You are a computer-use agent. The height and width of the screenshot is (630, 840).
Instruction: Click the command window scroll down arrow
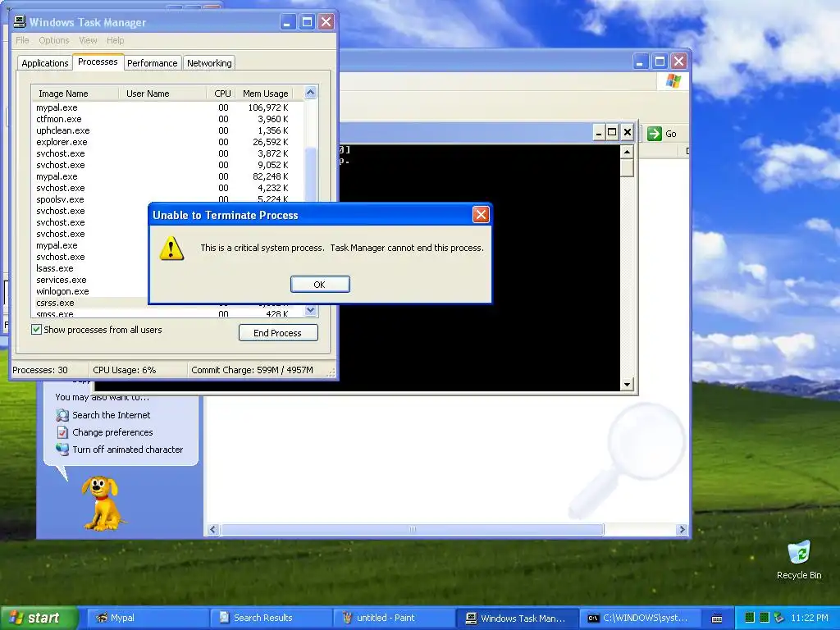tap(627, 384)
